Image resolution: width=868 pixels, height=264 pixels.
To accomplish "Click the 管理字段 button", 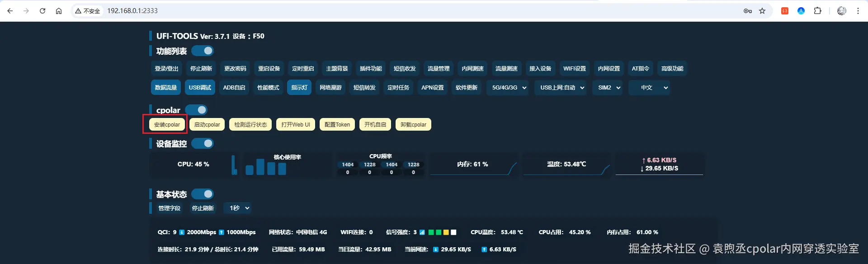I will (169, 208).
